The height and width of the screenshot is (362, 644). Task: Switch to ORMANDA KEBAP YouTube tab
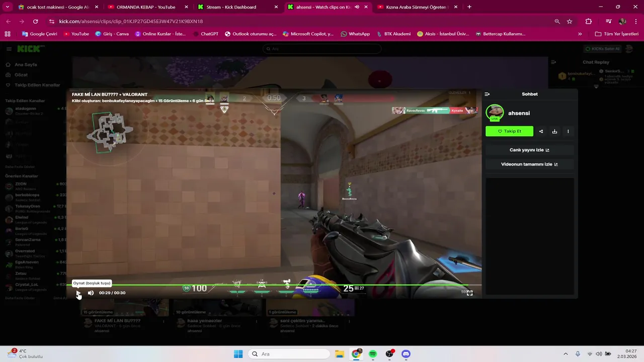click(x=146, y=7)
